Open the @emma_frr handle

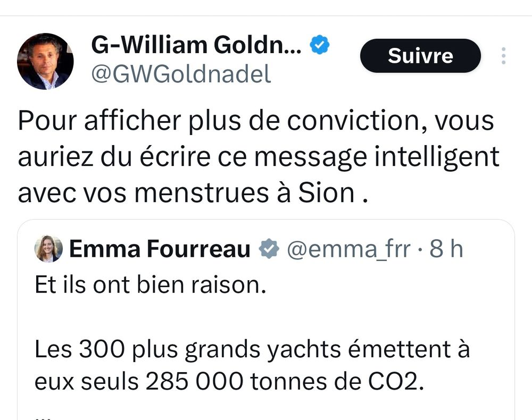[x=349, y=249]
